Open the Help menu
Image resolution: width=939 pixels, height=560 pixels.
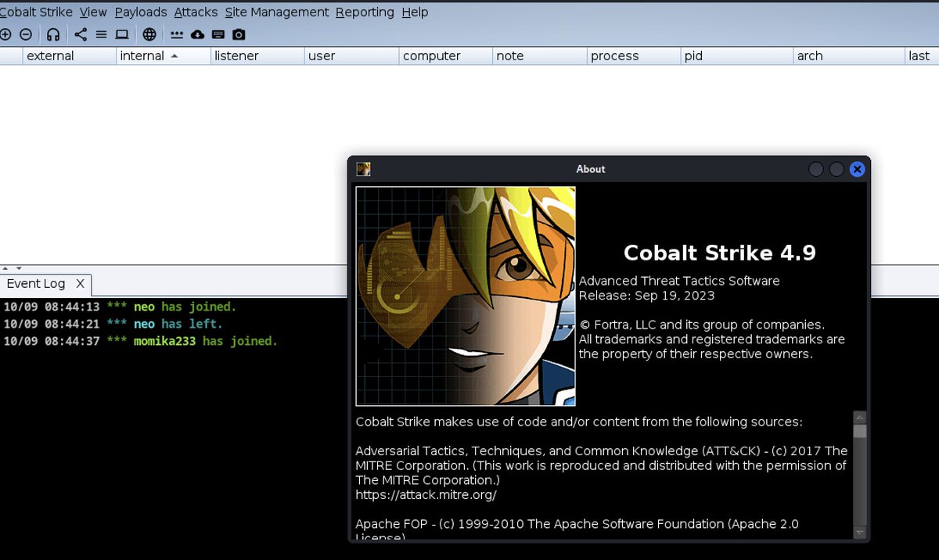[415, 12]
